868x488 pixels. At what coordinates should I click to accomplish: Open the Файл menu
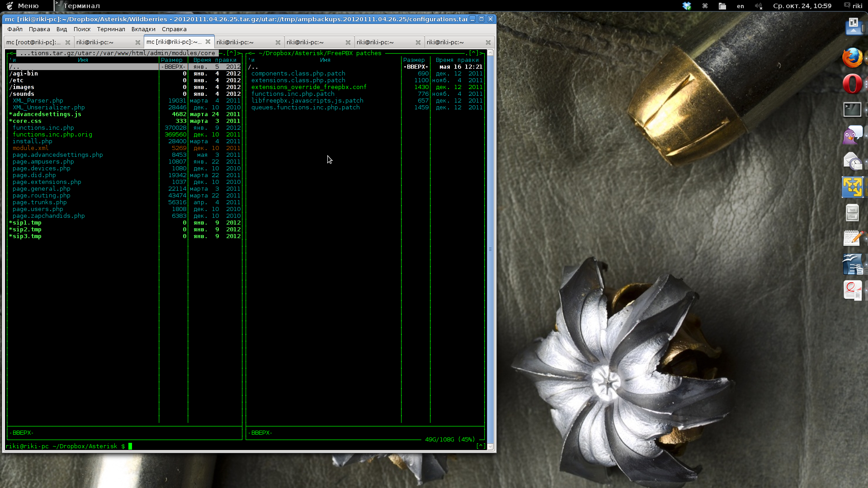click(x=15, y=29)
